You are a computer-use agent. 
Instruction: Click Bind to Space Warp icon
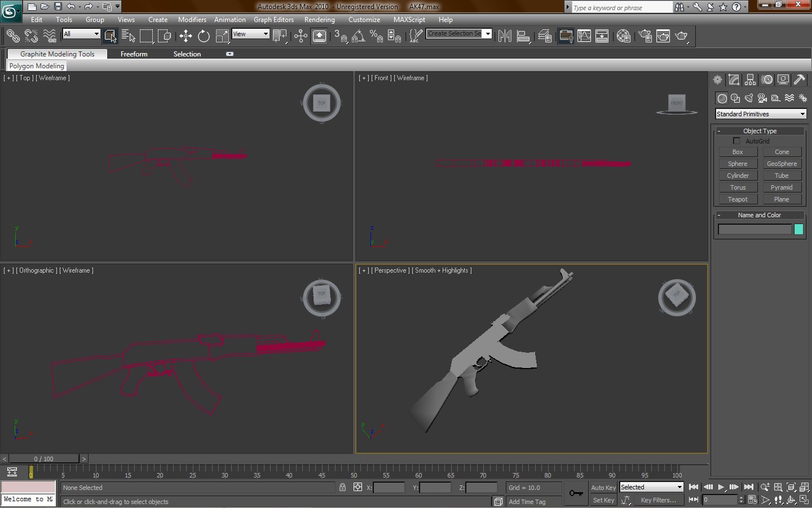coord(50,36)
